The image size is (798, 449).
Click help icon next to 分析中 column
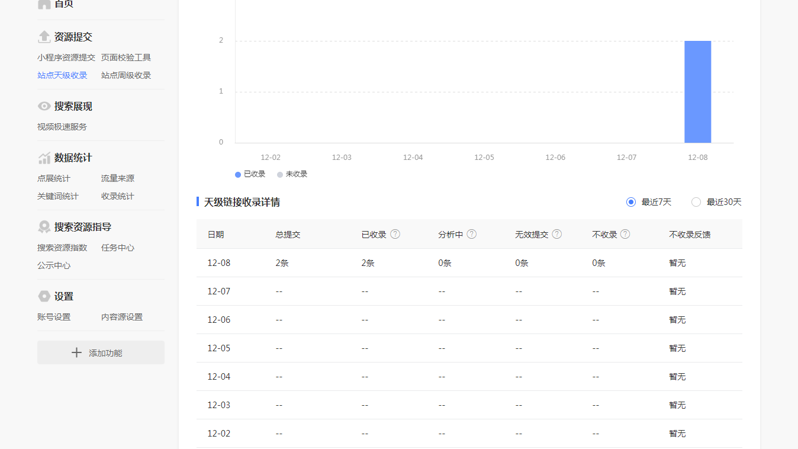click(472, 234)
